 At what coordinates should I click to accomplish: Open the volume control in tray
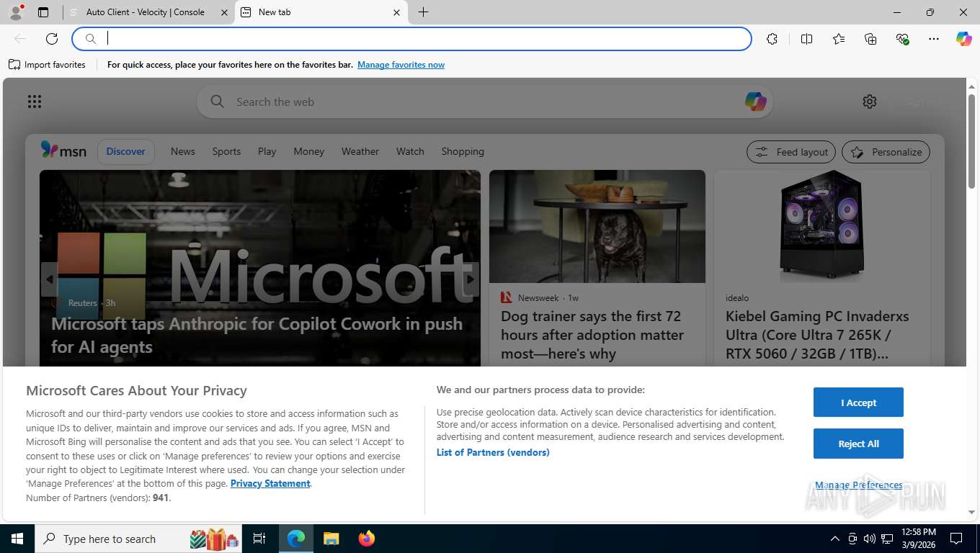[869, 539]
